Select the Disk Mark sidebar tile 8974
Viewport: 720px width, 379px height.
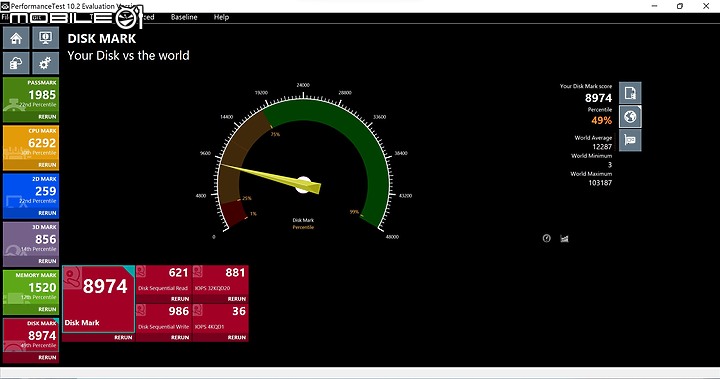(x=31, y=336)
